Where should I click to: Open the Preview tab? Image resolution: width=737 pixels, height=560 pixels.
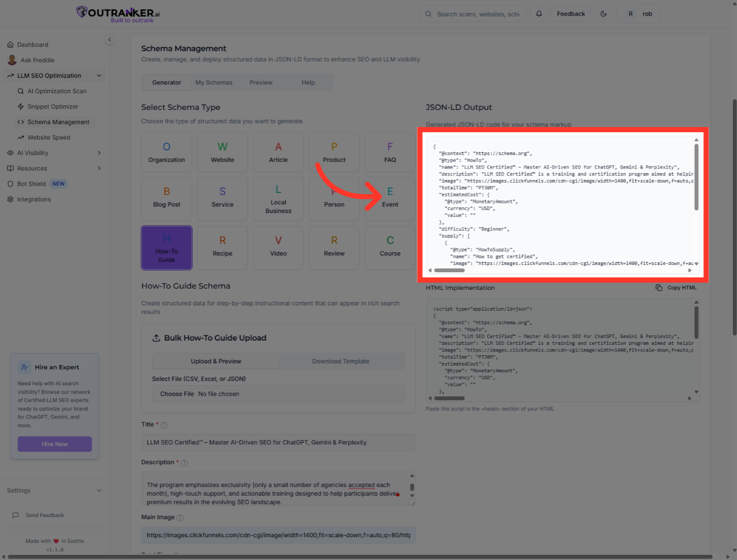point(261,82)
